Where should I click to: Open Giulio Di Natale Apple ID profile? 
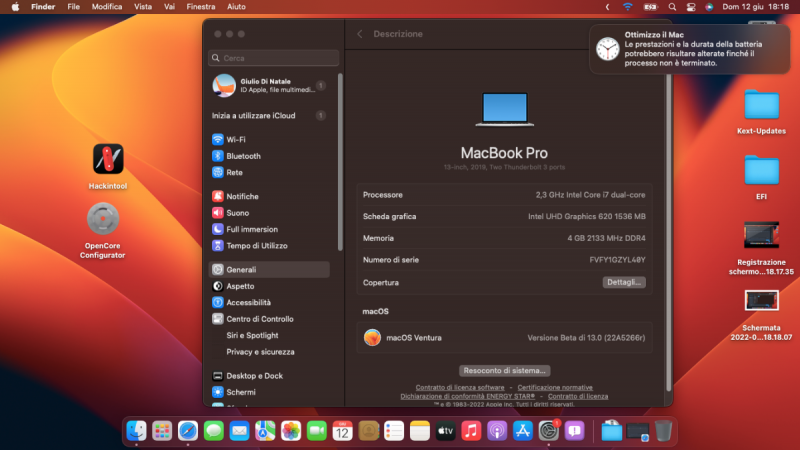pyautogui.click(x=269, y=85)
